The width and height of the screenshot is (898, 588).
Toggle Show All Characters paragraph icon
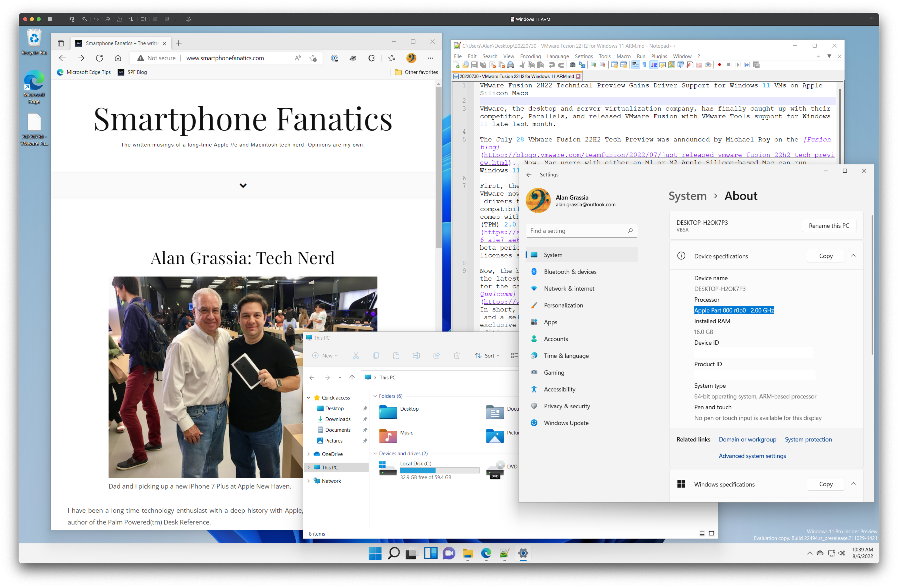tap(644, 65)
